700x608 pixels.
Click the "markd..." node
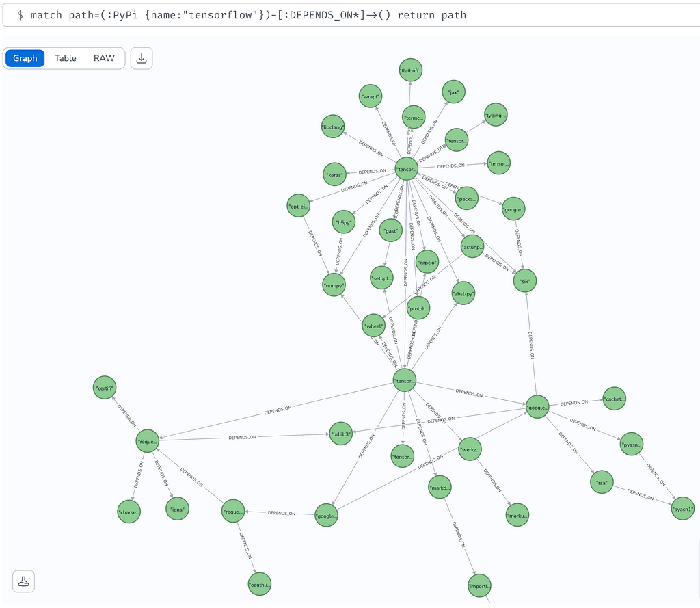pyautogui.click(x=440, y=487)
